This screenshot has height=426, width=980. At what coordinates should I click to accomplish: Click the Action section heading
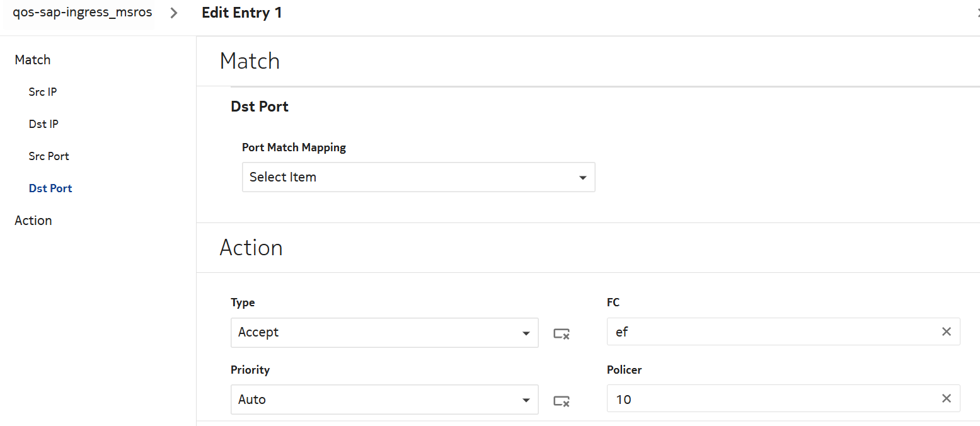click(x=251, y=248)
